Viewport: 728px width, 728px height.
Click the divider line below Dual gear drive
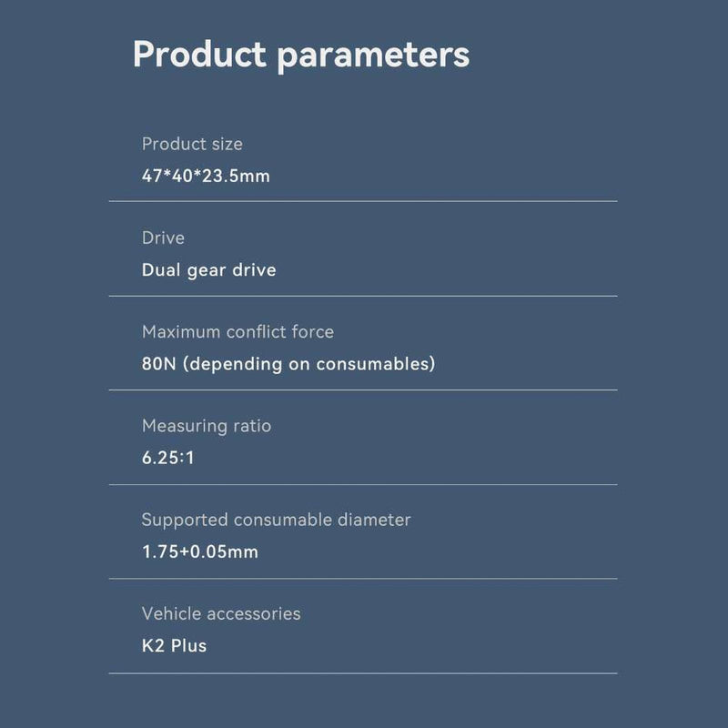(x=363, y=296)
